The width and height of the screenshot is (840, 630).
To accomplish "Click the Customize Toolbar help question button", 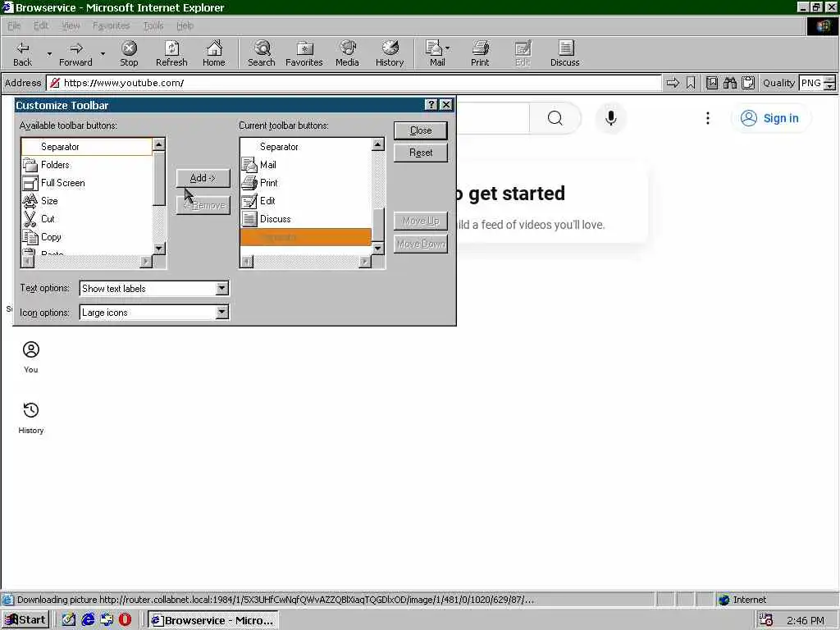I will [x=431, y=104].
